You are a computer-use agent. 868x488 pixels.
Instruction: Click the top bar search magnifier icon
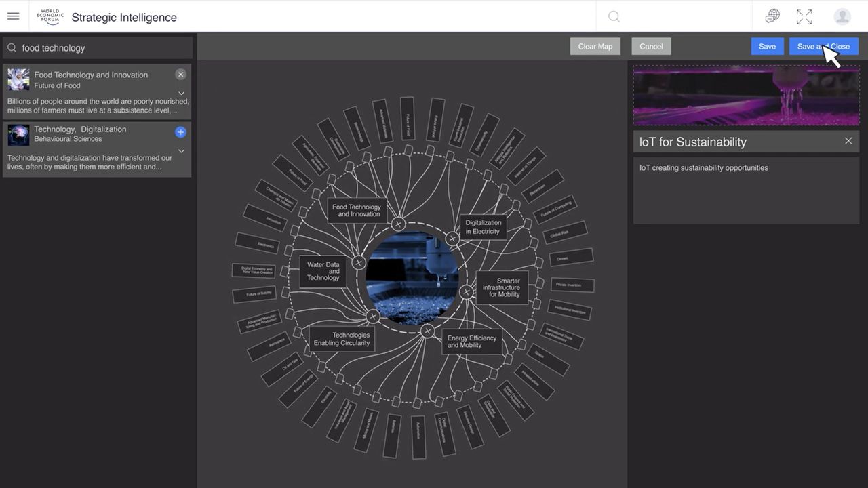click(614, 17)
